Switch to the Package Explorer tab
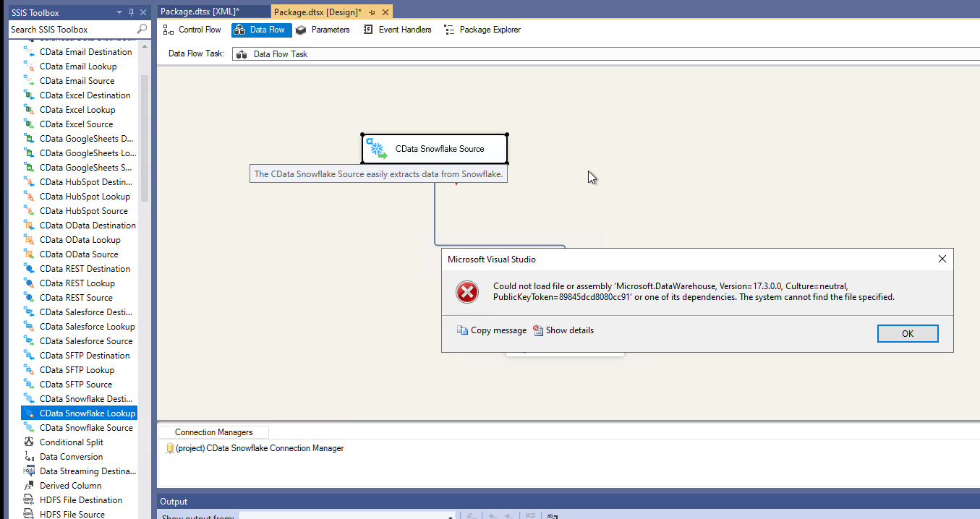980x519 pixels. 482,30
